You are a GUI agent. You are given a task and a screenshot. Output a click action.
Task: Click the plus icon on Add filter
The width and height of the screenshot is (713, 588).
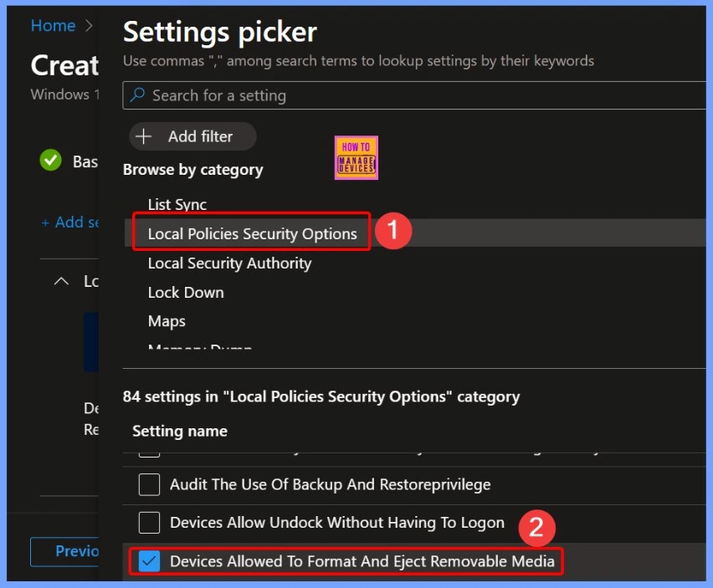145,136
